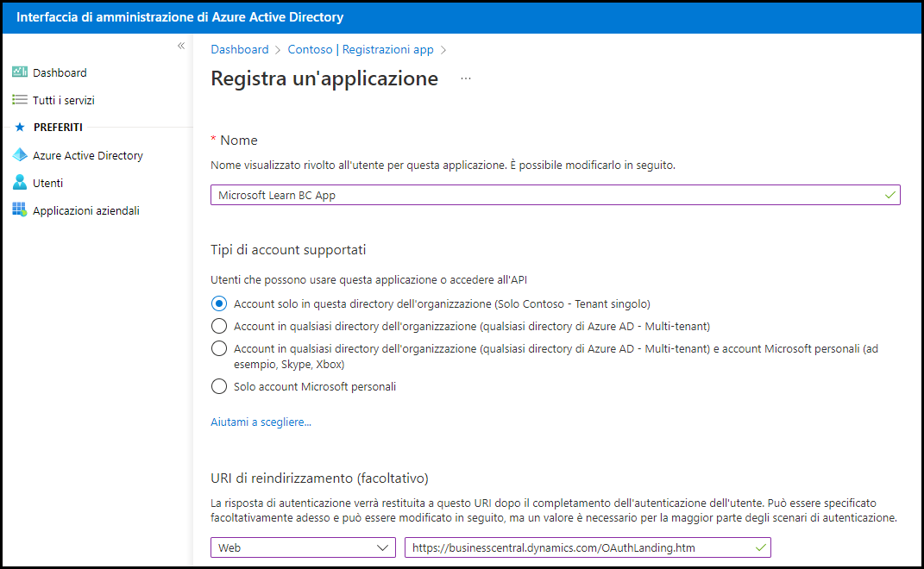Click the PREFERITI star icon
Image resolution: width=924 pixels, height=569 pixels.
coord(20,128)
